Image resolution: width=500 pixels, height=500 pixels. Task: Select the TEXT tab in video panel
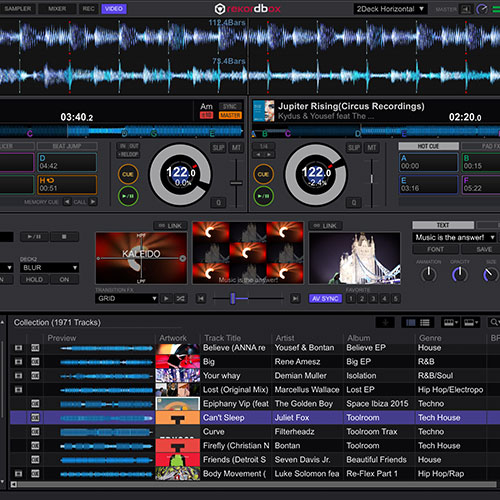[x=443, y=225]
